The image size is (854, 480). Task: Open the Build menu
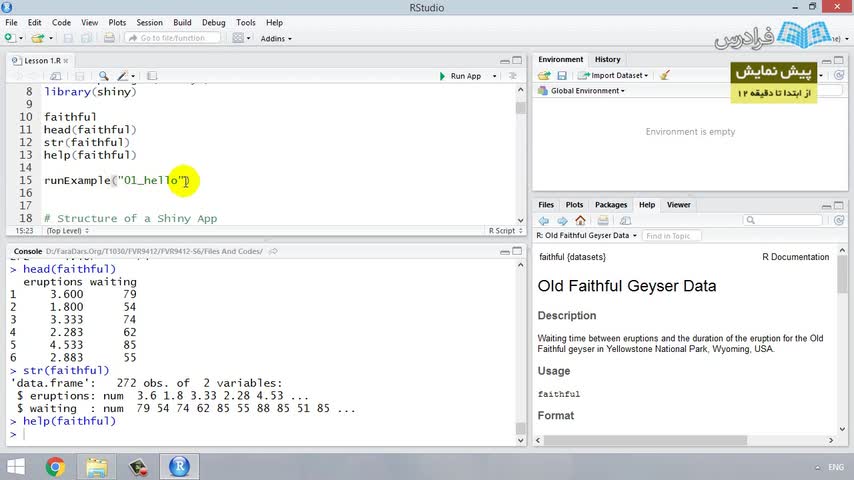click(x=182, y=22)
